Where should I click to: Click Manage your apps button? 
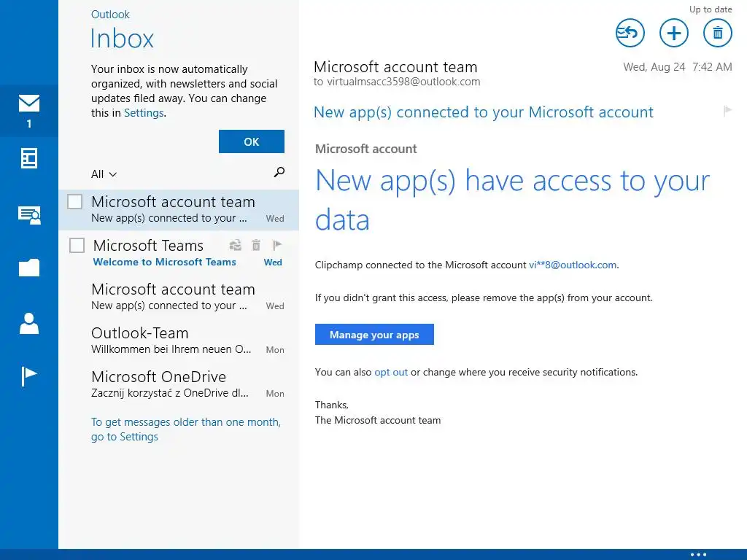coord(374,334)
